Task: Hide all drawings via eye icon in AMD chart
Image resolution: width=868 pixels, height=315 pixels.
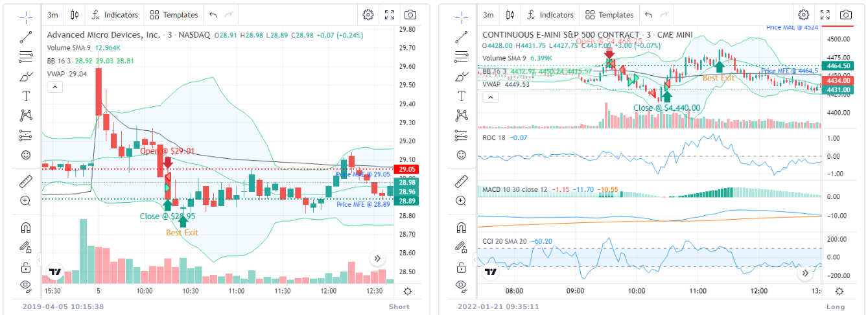Action: pyautogui.click(x=26, y=285)
